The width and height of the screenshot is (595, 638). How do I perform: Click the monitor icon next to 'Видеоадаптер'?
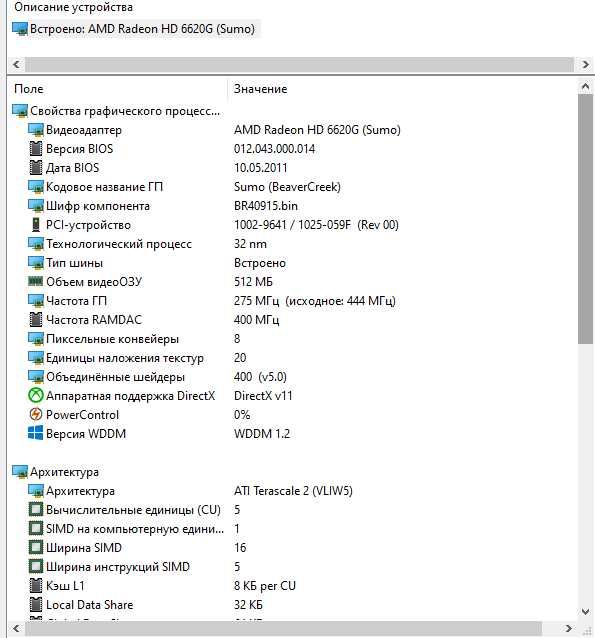[36, 130]
